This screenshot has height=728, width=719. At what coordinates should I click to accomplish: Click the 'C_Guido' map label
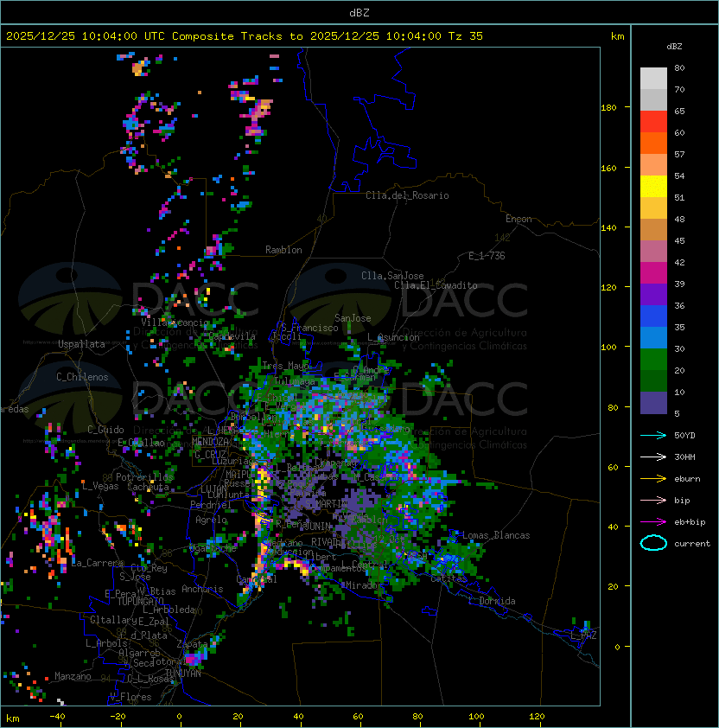(105, 430)
